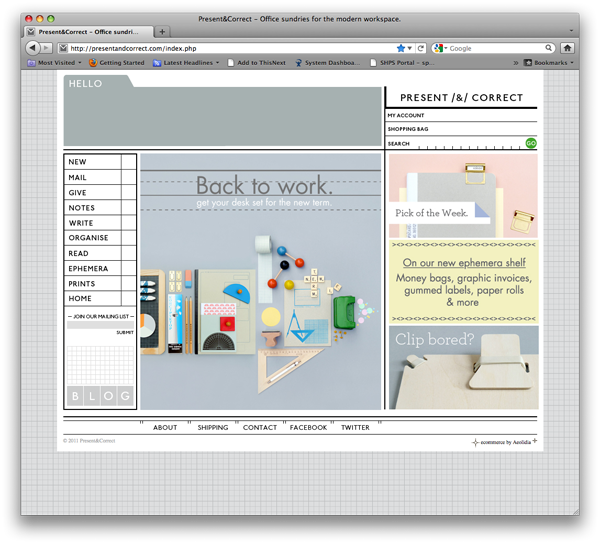Click the HELLO tab header
The image size is (600, 544).
click(85, 83)
